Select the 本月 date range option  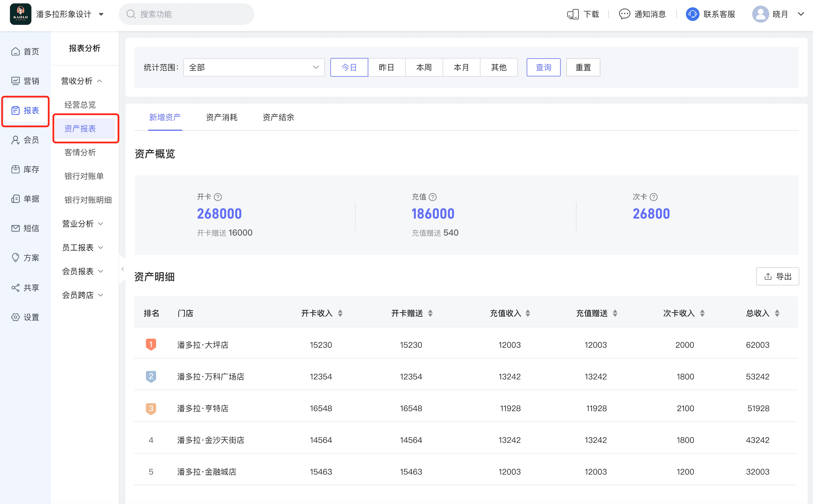[x=461, y=67]
